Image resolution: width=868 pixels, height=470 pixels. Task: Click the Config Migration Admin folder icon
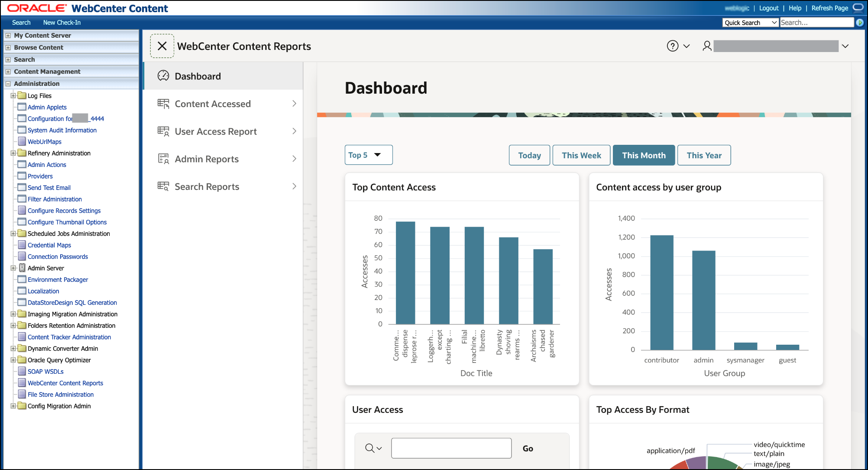22,406
